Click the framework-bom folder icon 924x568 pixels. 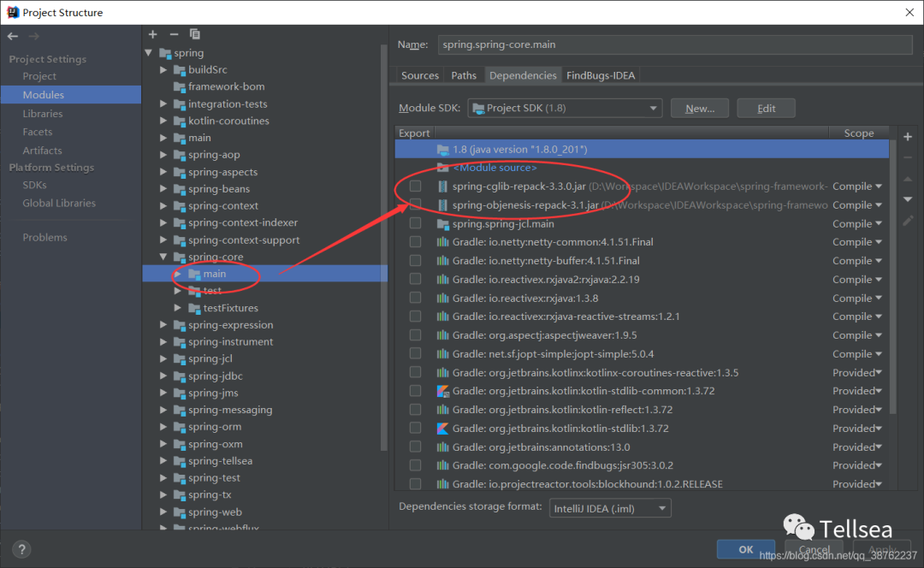[180, 87]
